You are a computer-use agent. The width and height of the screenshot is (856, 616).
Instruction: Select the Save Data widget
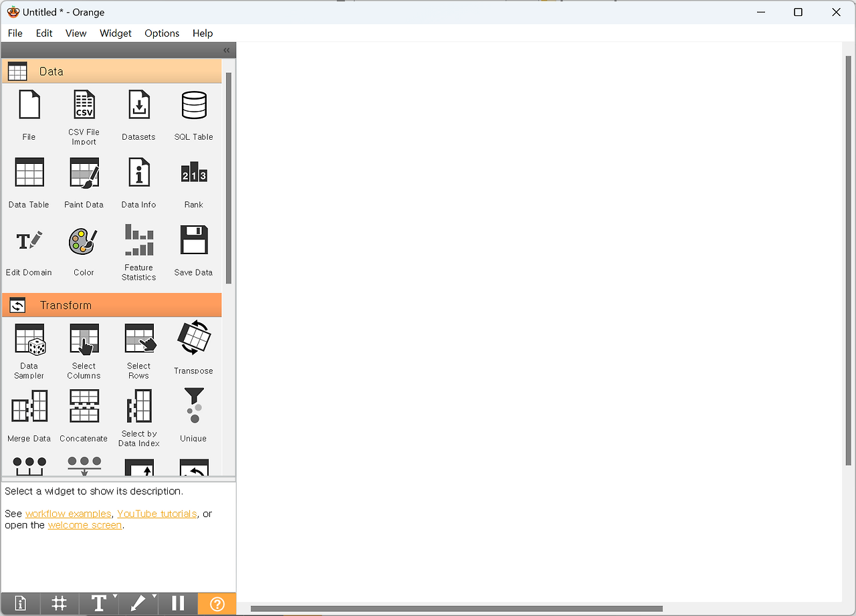[194, 240]
